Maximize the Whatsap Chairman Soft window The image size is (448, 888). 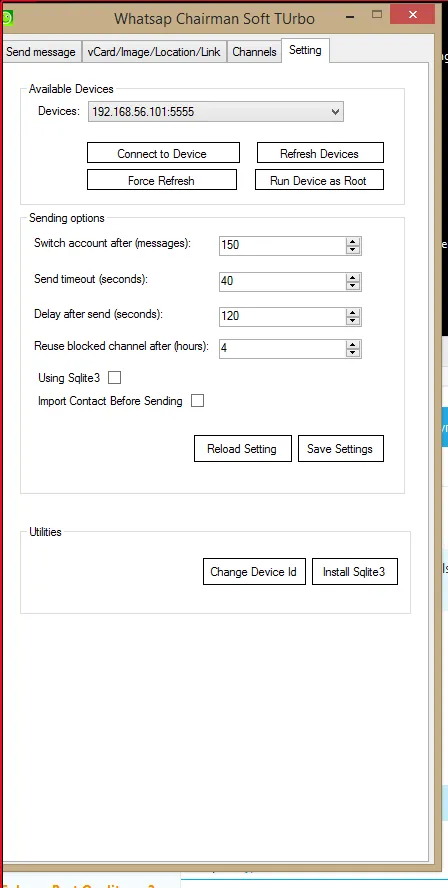(377, 15)
